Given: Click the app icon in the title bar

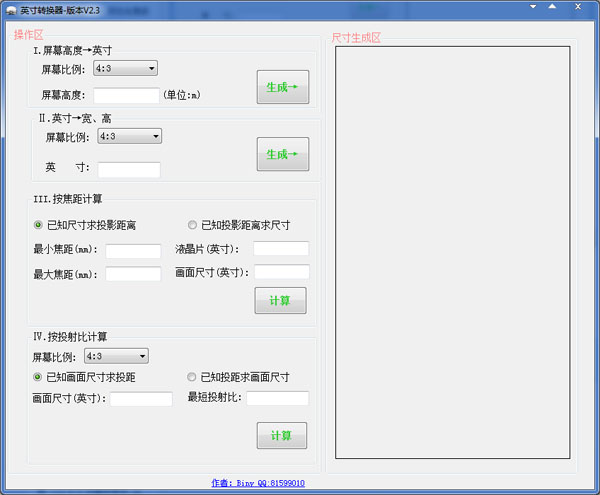Looking at the screenshot, I should coord(10,9).
